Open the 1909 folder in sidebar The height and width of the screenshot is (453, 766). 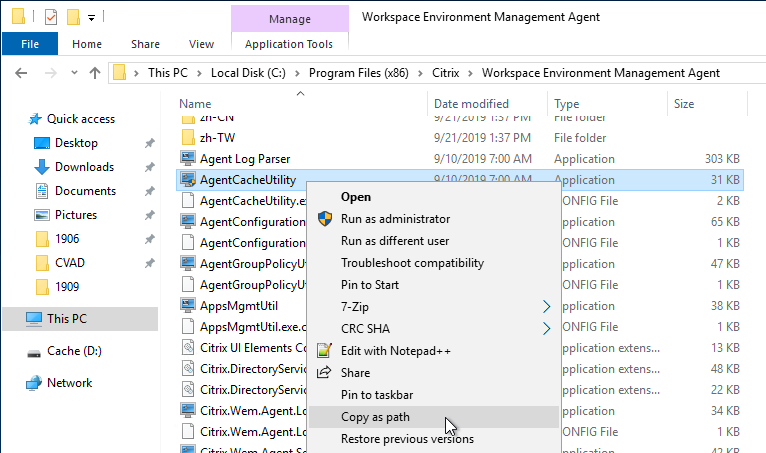pyautogui.click(x=67, y=286)
